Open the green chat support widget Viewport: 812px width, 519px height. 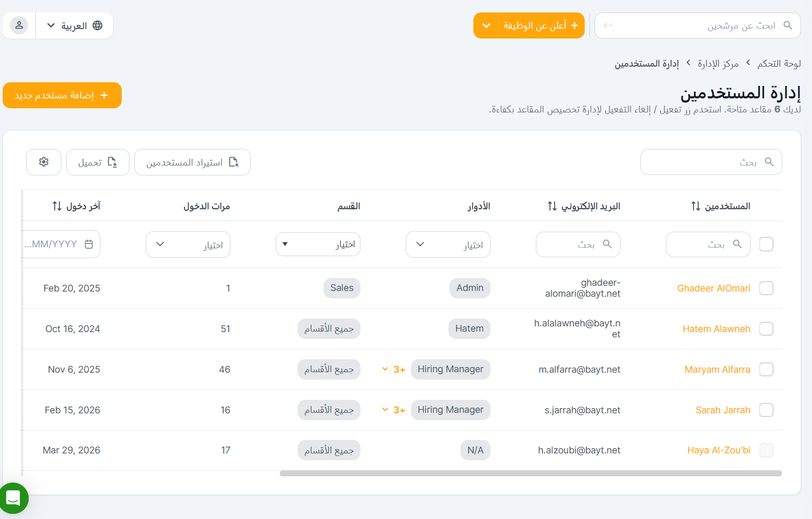pyautogui.click(x=14, y=498)
